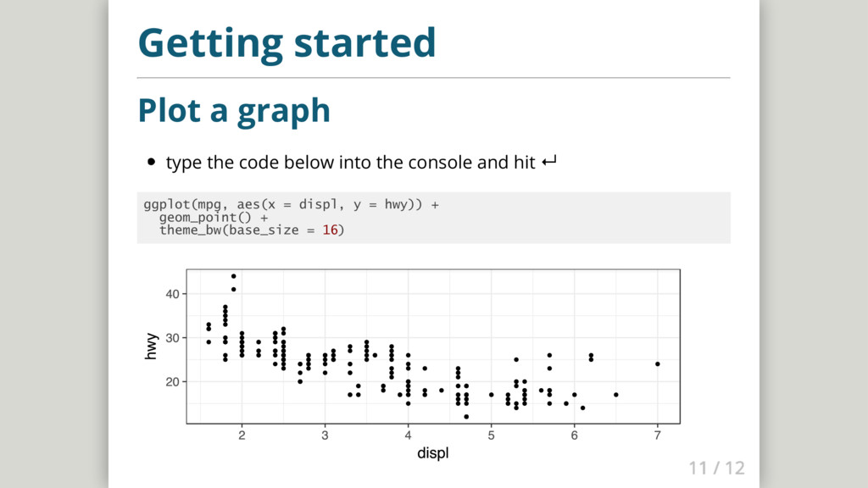This screenshot has width=868, height=488.
Task: Click the 'hwy' y-axis label
Action: [152, 346]
